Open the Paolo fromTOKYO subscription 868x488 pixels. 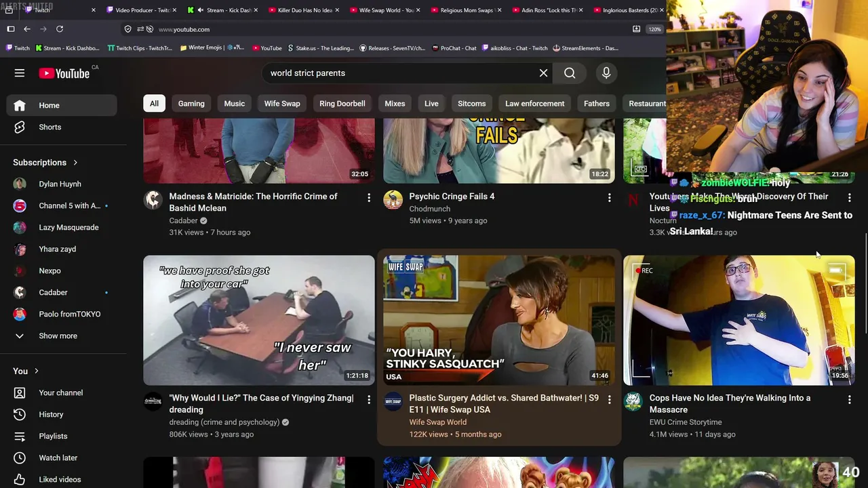tap(69, 314)
